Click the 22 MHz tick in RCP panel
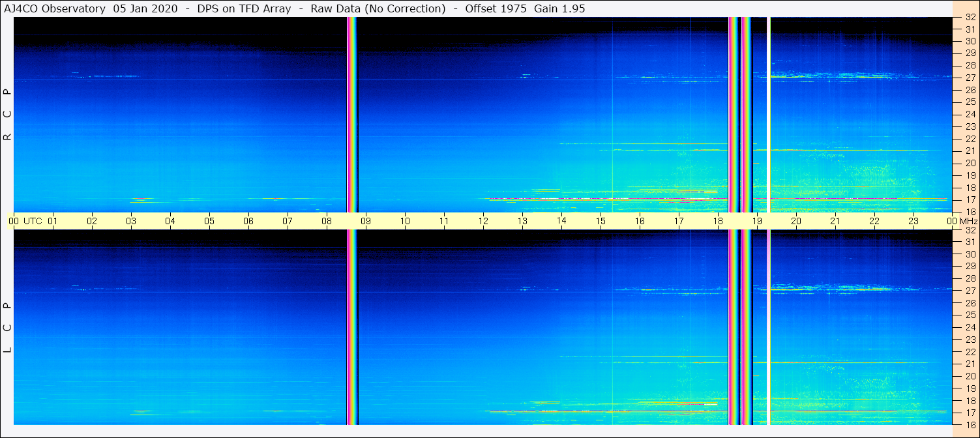This screenshot has height=438, width=980. 970,139
